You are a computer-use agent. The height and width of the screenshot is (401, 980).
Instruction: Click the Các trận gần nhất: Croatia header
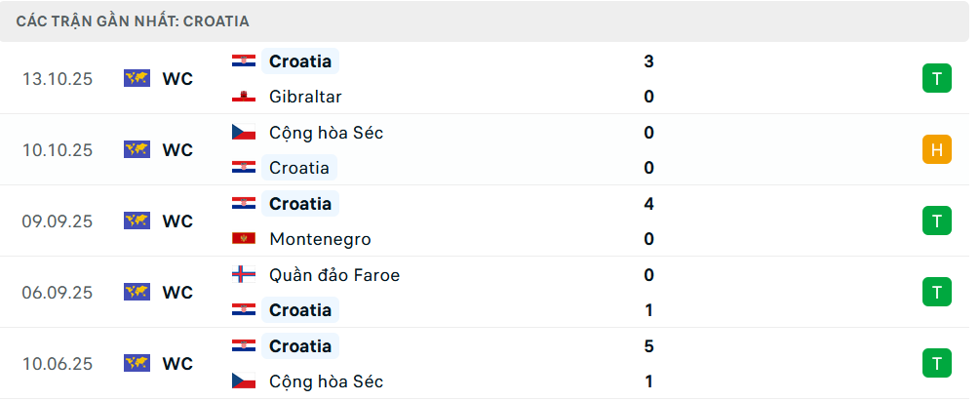tap(133, 20)
